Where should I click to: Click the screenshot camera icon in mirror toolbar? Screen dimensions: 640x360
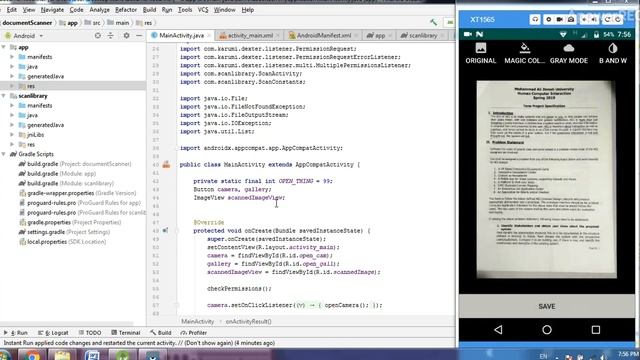click(x=571, y=19)
